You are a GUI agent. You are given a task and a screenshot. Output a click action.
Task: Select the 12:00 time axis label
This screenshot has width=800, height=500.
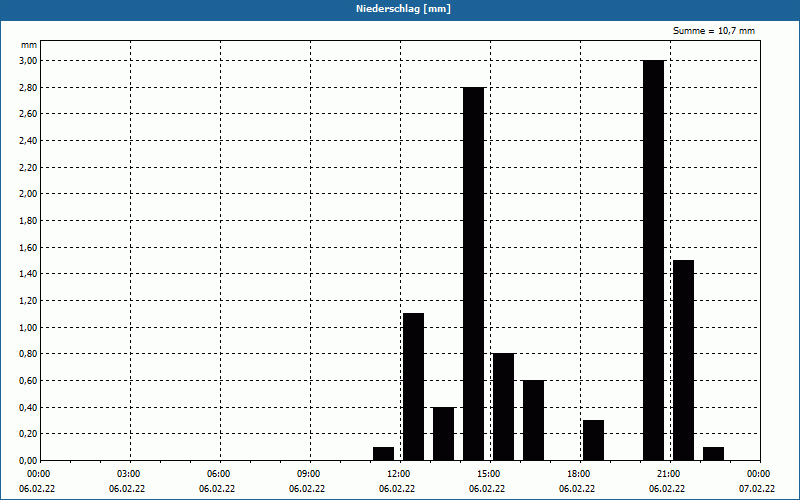pos(400,474)
